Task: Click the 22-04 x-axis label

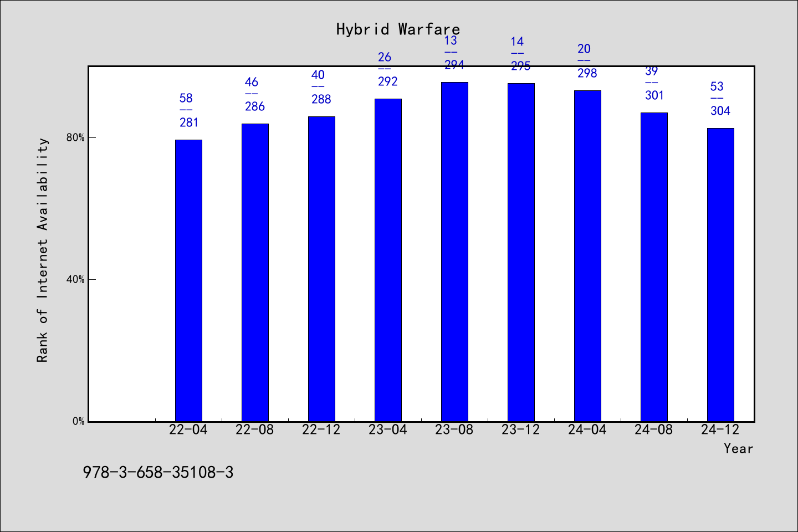Action: pos(188,429)
